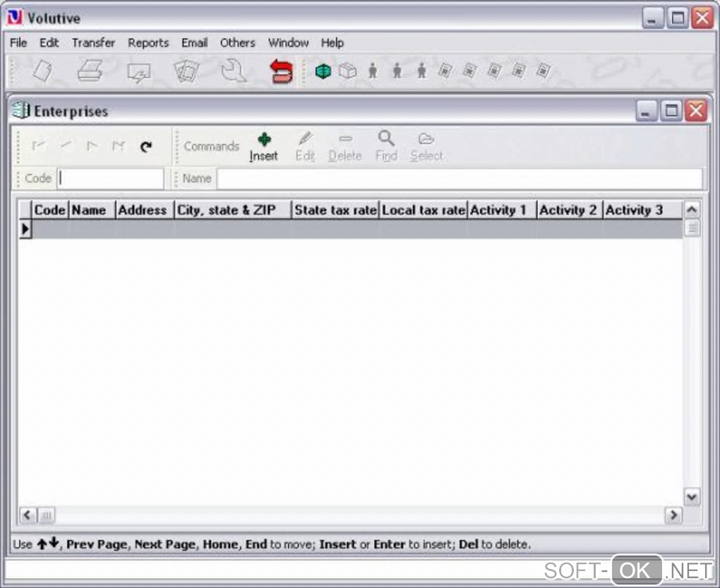Close the Enterprises child window
This screenshot has width=720, height=588.
(696, 111)
